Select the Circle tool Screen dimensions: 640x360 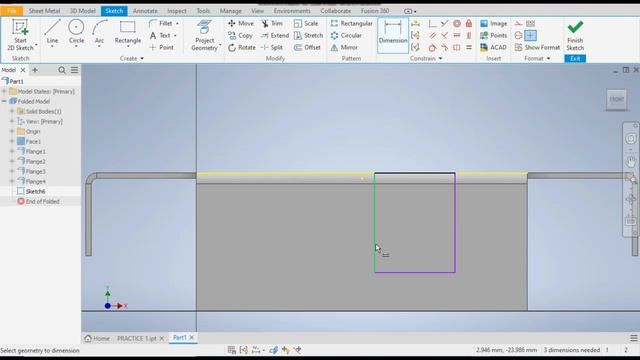coord(76,32)
